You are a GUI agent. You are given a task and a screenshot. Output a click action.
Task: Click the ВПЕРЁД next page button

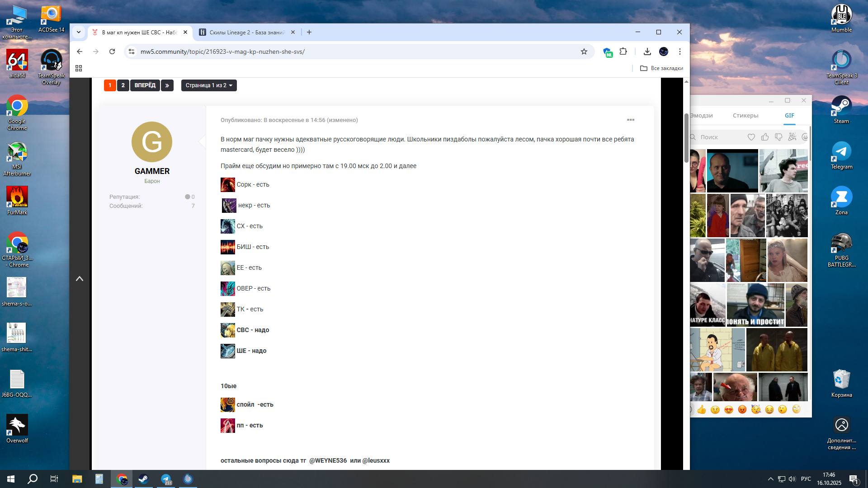pyautogui.click(x=145, y=85)
